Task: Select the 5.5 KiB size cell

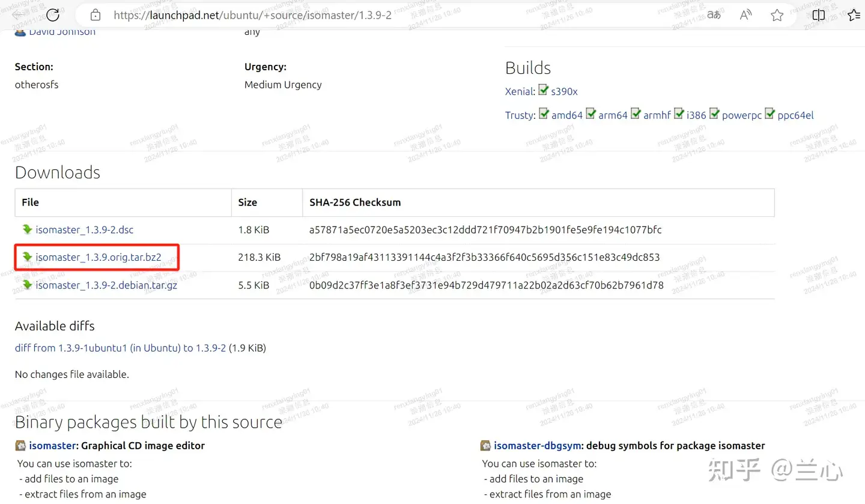Action: click(253, 285)
